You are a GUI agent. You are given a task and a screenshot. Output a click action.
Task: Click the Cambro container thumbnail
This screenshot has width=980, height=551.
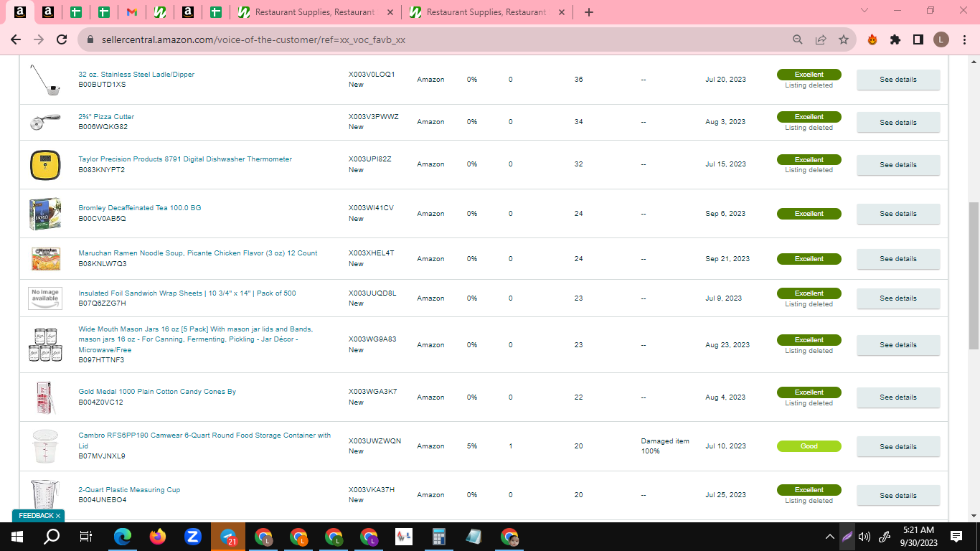[45, 446]
